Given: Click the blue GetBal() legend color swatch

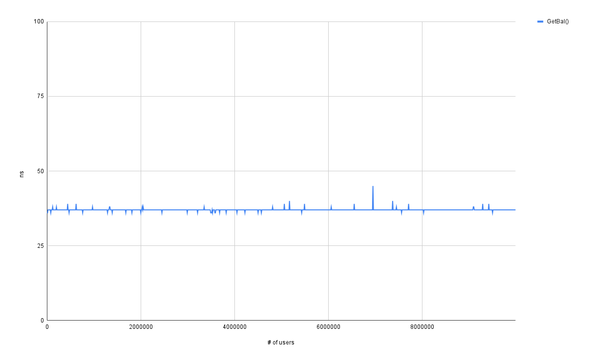Looking at the screenshot, I should [x=540, y=21].
